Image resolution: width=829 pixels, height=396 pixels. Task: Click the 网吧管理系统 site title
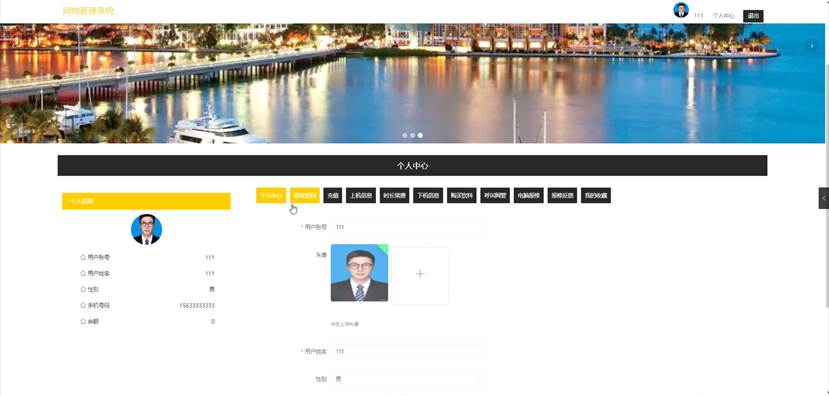(88, 11)
